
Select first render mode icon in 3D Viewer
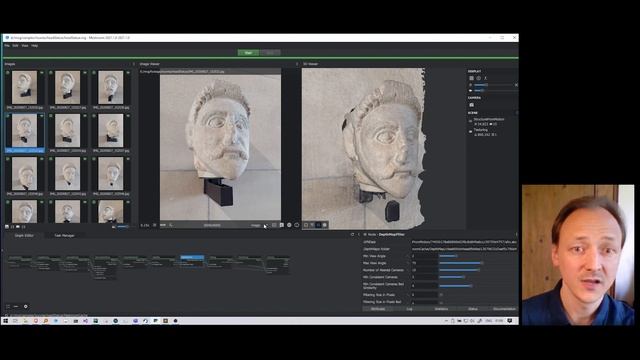pyautogui.click(x=306, y=225)
